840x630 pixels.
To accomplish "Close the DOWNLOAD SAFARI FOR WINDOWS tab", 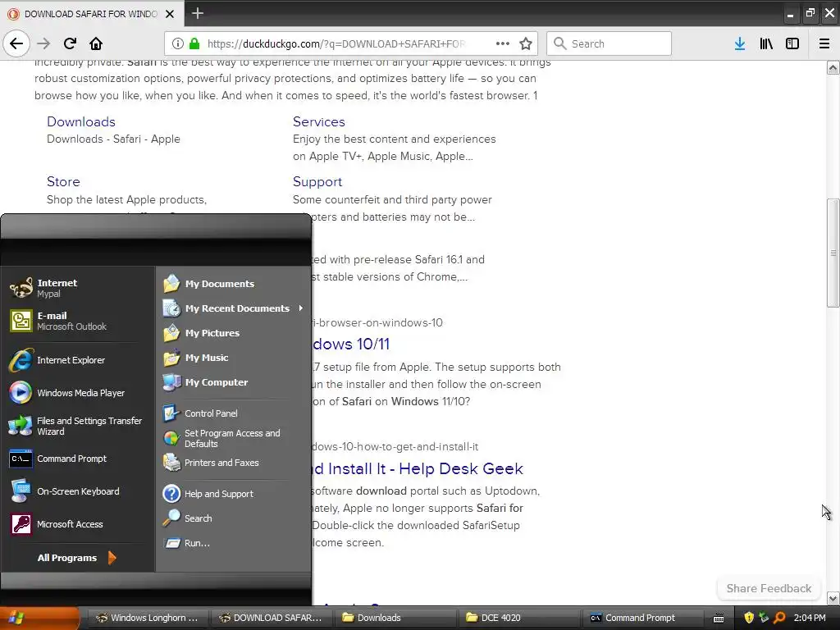I will click(170, 14).
